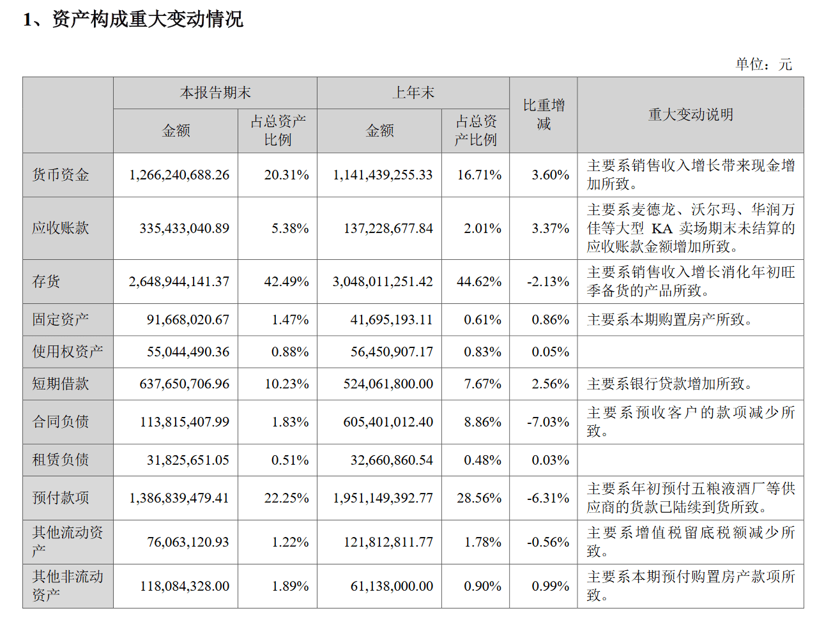Click the note about 麦德龙、沃尔玛 receivables
The height and width of the screenshot is (620, 840).
tap(691, 228)
